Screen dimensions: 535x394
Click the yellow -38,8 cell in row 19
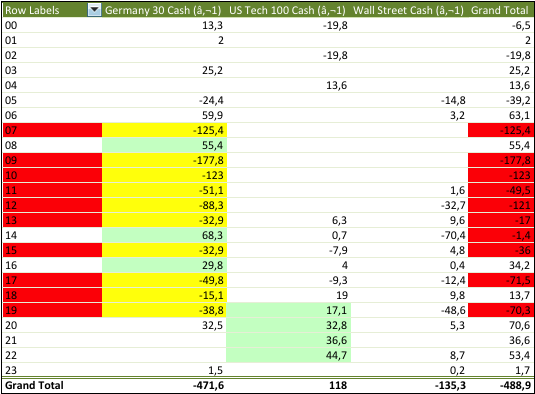pos(164,310)
